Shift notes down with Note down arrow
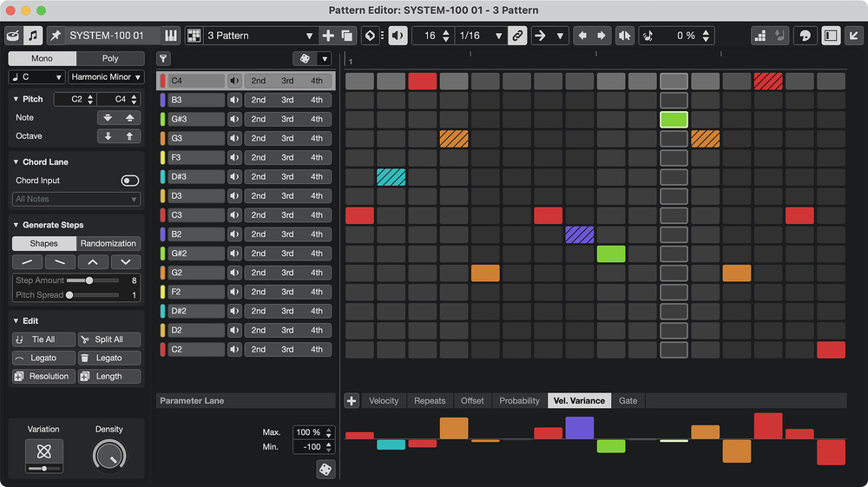The height and width of the screenshot is (487, 868). click(108, 117)
